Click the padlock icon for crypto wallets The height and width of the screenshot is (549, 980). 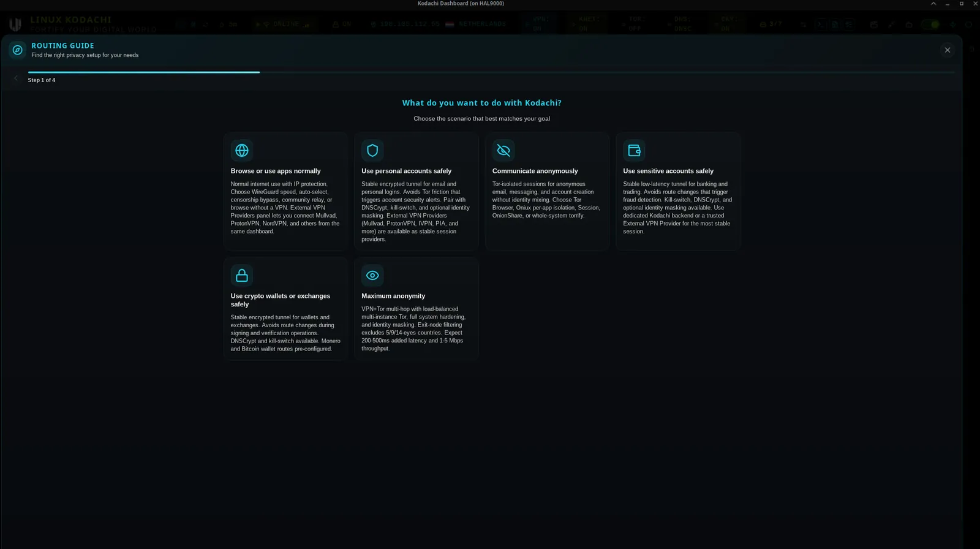242,275
